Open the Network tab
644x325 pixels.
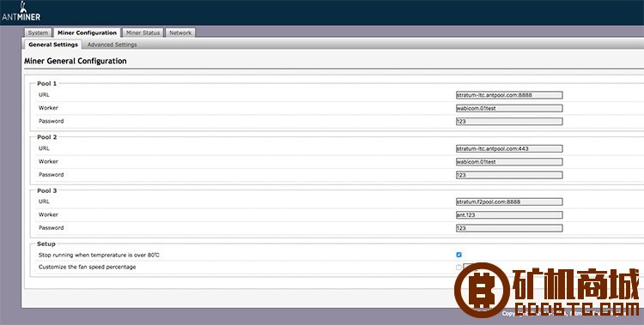180,33
